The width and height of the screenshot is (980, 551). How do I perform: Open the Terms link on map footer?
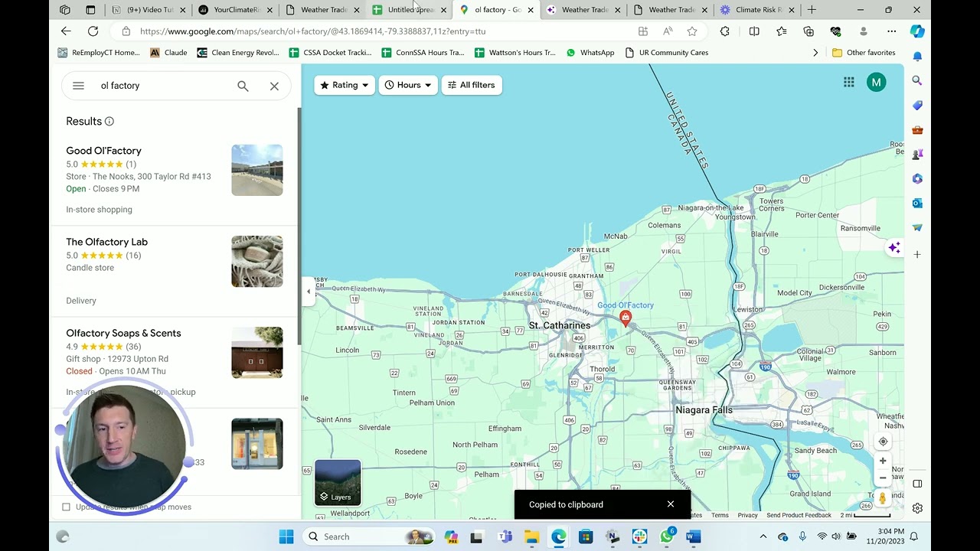(720, 515)
